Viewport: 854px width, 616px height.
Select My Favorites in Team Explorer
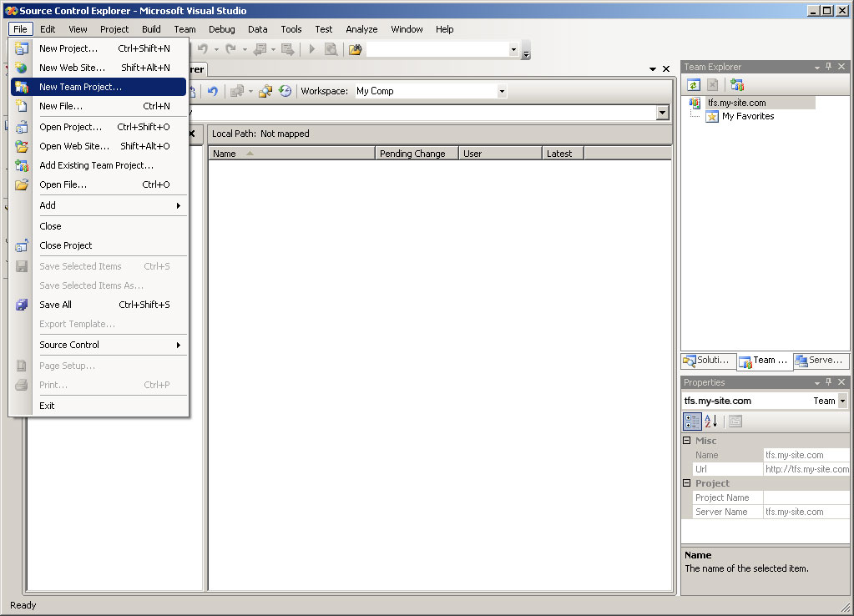coord(748,116)
